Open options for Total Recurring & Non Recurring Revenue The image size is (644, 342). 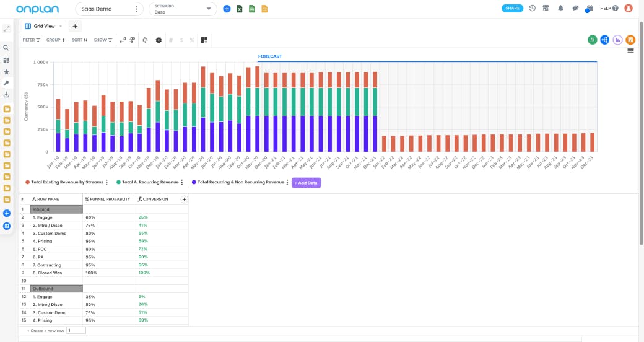(x=287, y=182)
